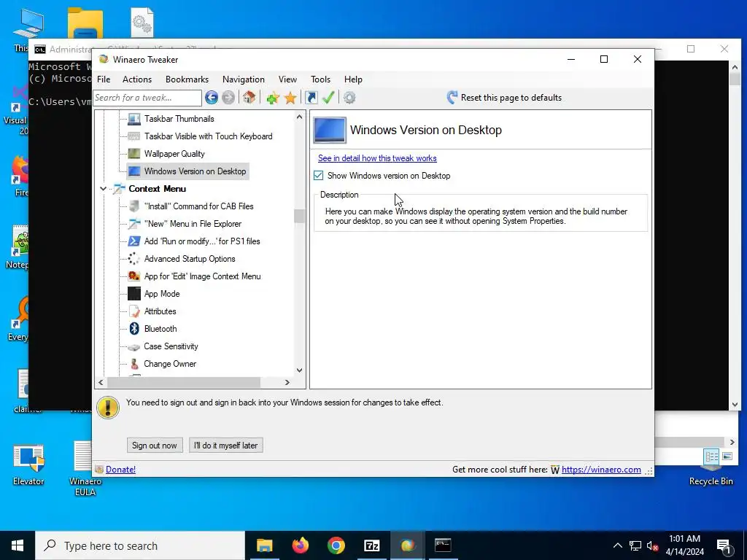Click the muted volume tray icon
747x560 pixels.
point(651,545)
